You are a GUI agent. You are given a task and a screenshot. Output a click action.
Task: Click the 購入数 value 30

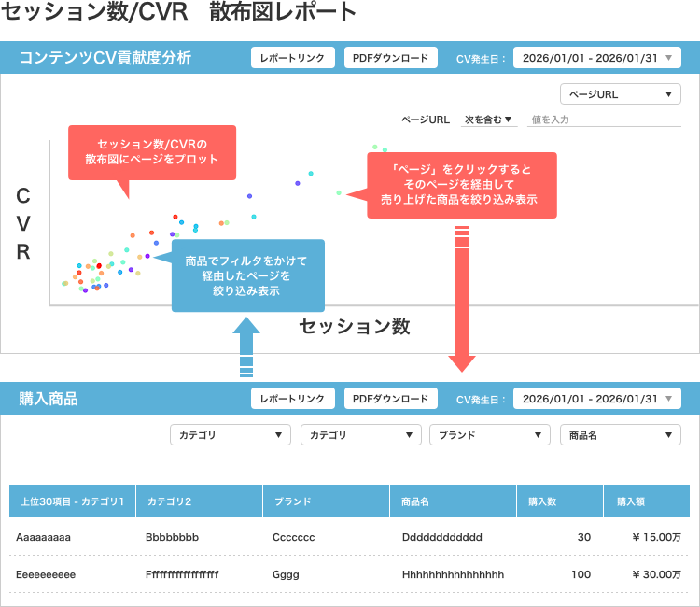[584, 537]
